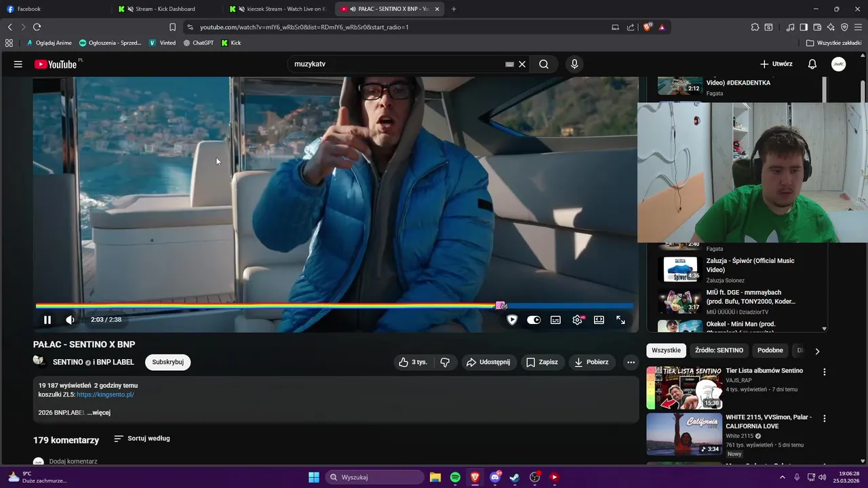Open the Brave Shields lion icon
Viewport: 868px width, 488px height.
[648, 27]
